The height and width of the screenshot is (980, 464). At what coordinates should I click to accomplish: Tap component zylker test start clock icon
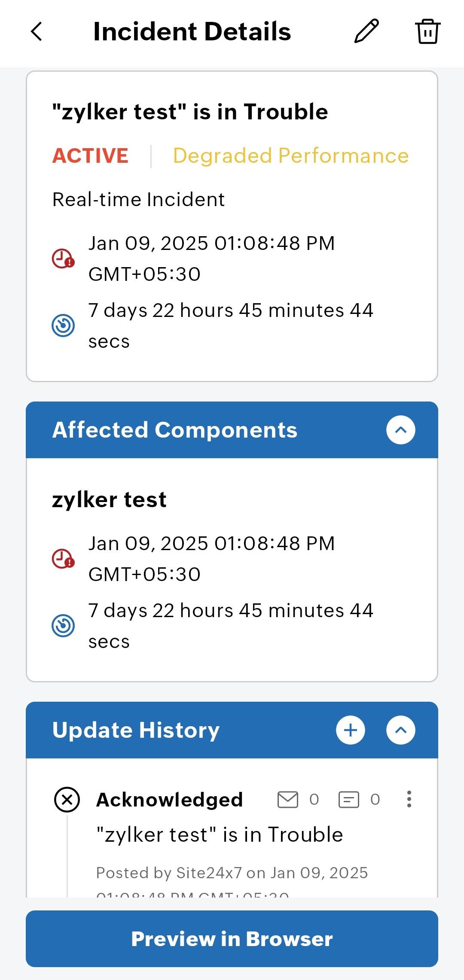click(63, 559)
